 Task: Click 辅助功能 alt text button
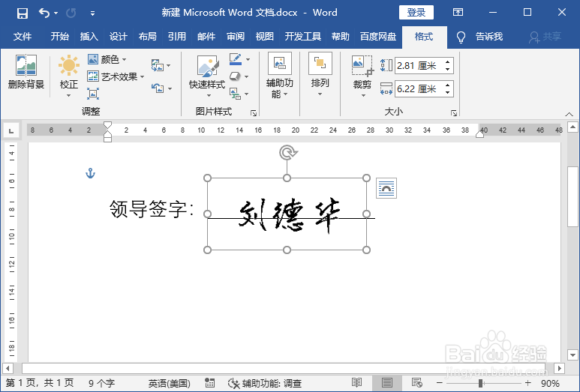280,76
